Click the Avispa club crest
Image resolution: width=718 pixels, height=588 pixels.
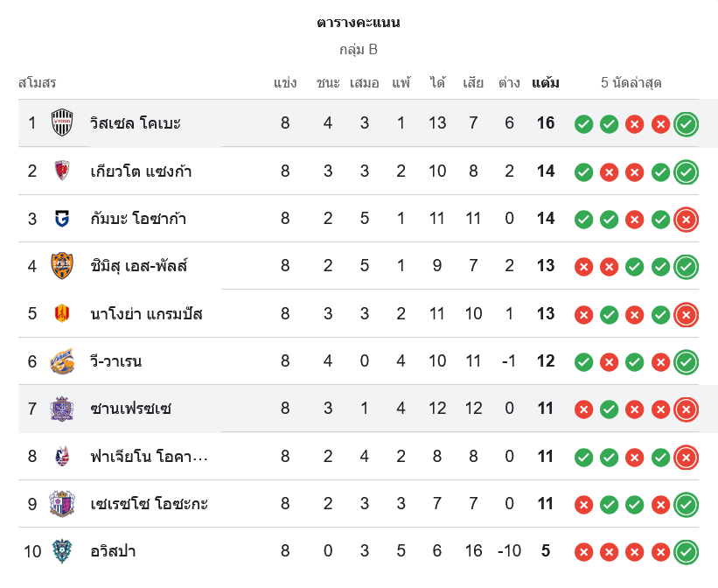(x=62, y=551)
